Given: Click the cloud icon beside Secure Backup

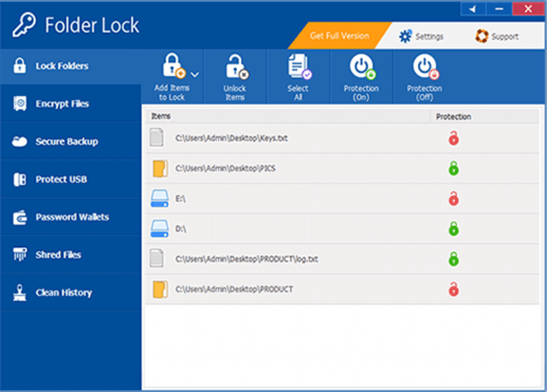Looking at the screenshot, I should click(19, 141).
